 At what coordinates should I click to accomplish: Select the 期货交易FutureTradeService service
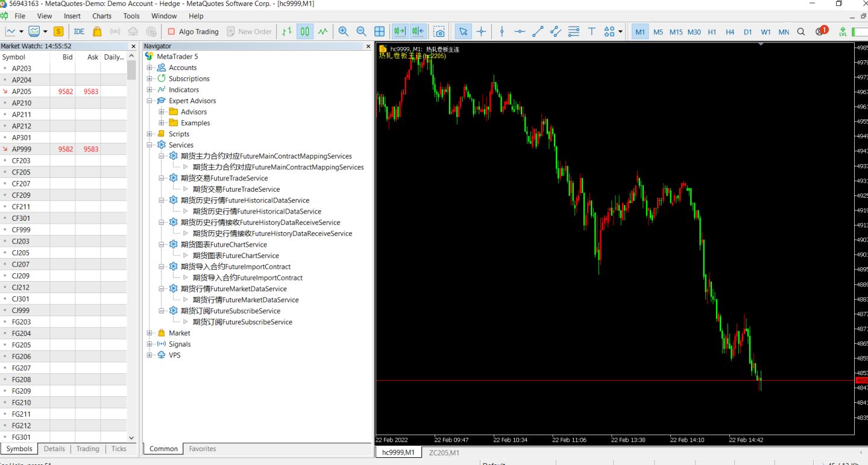(x=224, y=178)
